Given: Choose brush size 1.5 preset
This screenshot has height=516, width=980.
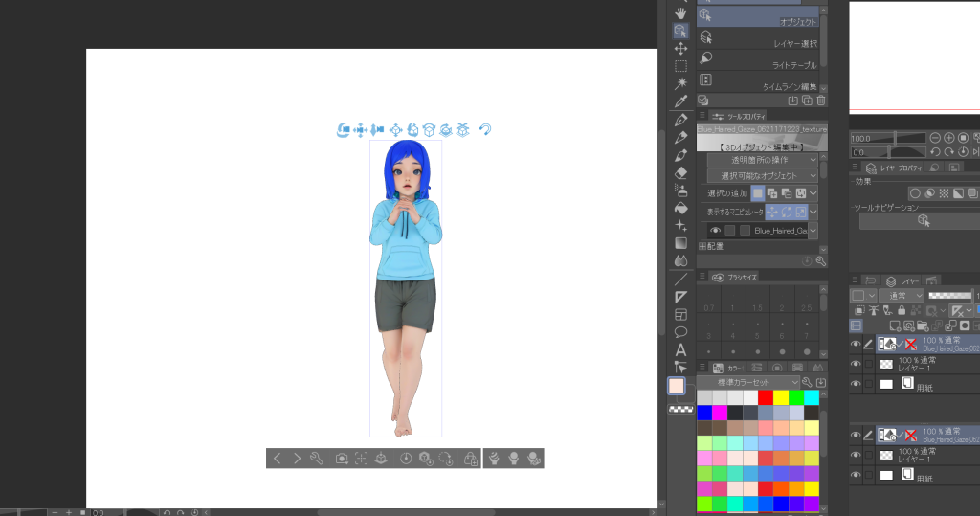Looking at the screenshot, I should click(758, 301).
